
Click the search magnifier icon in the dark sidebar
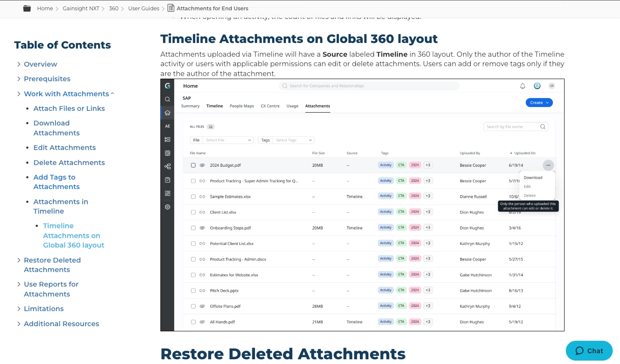point(168,99)
